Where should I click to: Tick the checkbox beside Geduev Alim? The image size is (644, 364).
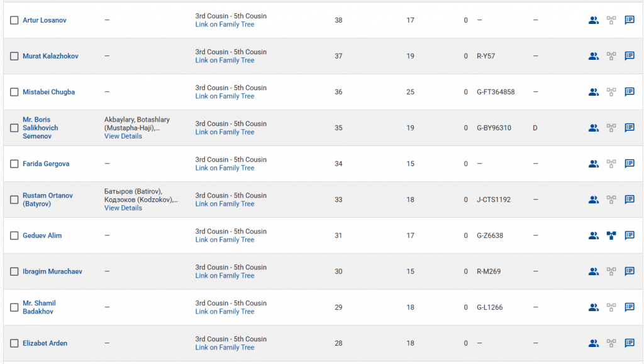pos(14,236)
